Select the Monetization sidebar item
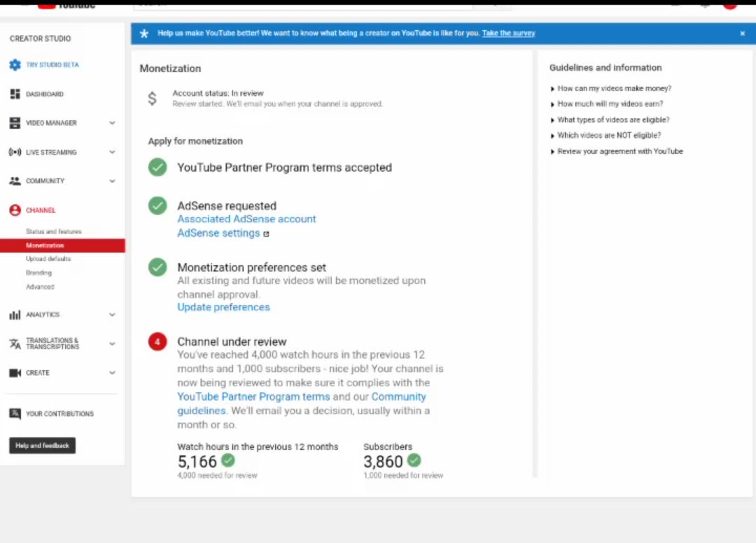756x543 pixels. tap(63, 245)
